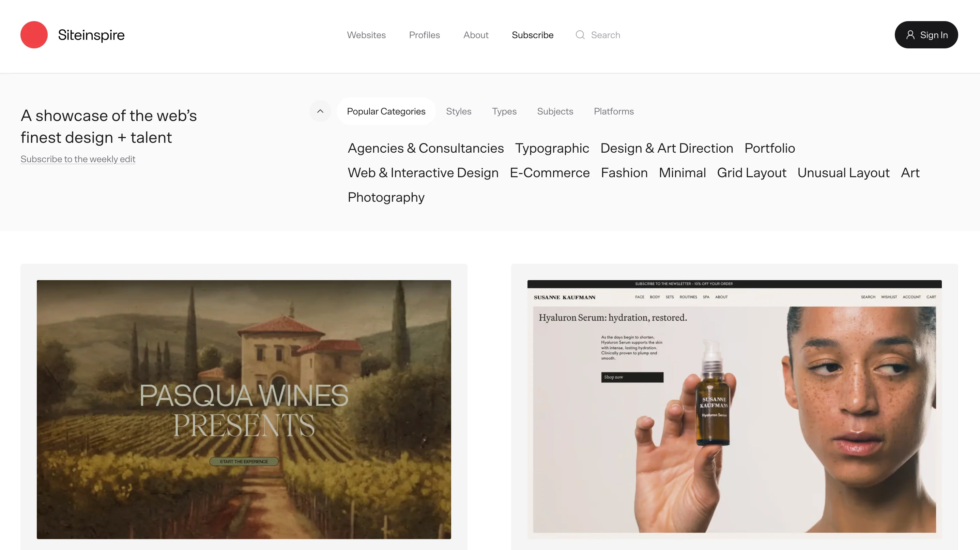Browse the Art category
980x550 pixels.
[x=910, y=173]
